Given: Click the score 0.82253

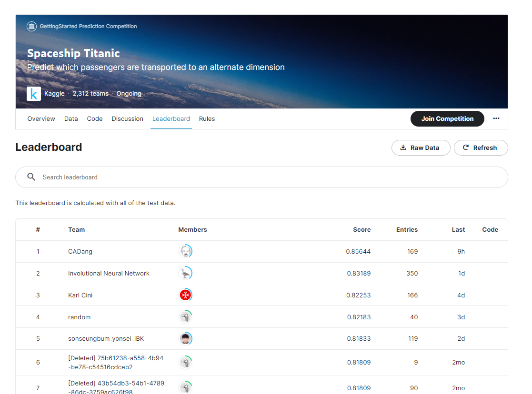Looking at the screenshot, I should [358, 295].
